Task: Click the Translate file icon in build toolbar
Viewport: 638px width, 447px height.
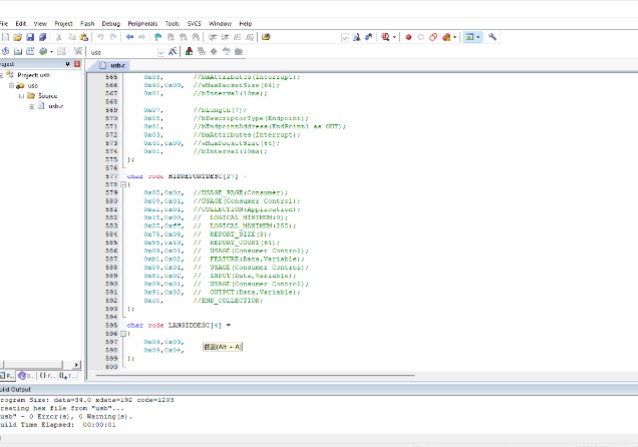Action: click(x=5, y=51)
